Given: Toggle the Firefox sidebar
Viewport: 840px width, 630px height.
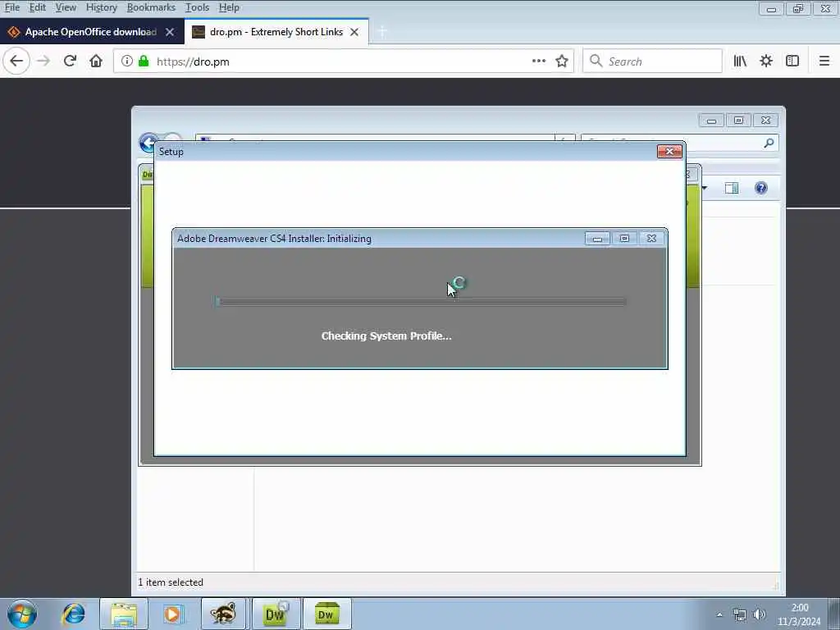Looking at the screenshot, I should point(792,61).
